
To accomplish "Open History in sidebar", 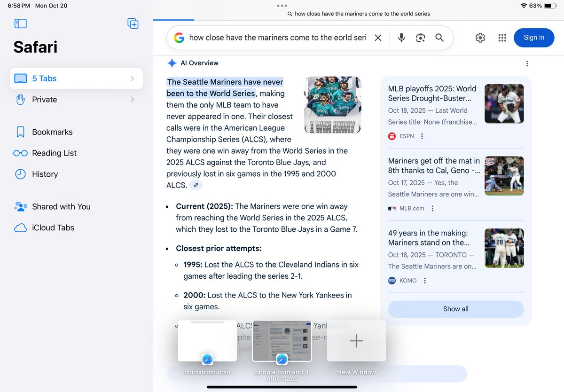I will coord(45,174).
